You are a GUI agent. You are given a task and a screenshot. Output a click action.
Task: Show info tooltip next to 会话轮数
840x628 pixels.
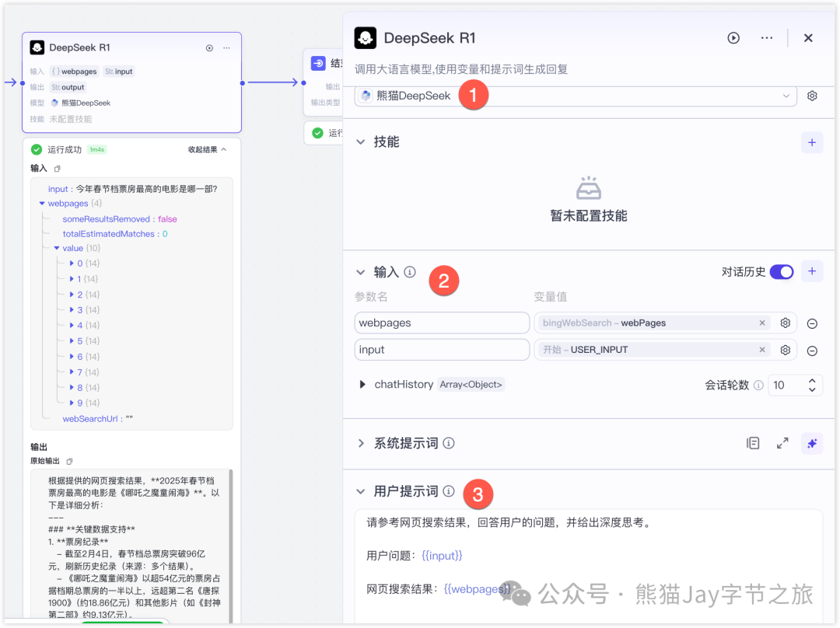click(758, 385)
